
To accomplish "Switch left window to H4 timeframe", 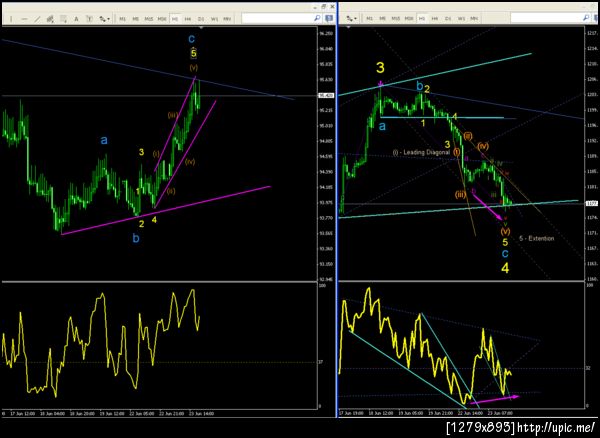I will [x=188, y=18].
